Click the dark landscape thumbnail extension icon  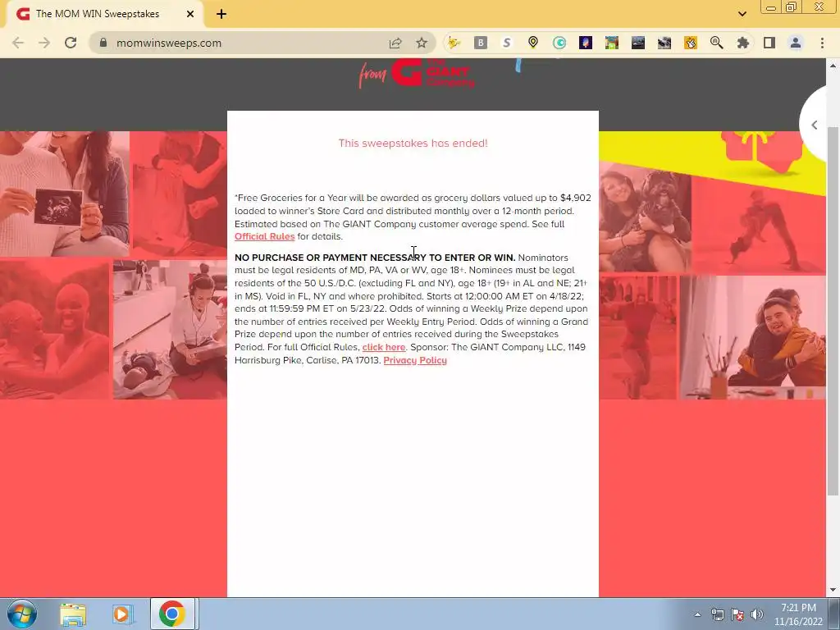(x=638, y=43)
